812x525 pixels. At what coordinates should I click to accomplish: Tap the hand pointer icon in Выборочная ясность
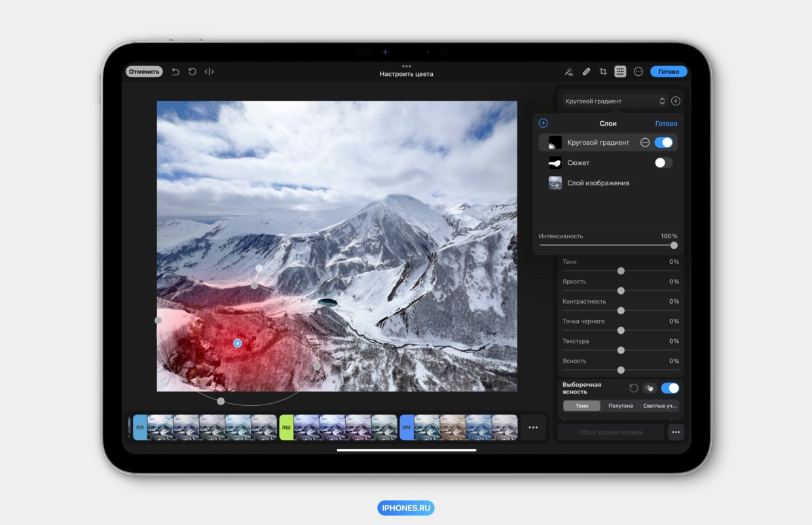650,388
